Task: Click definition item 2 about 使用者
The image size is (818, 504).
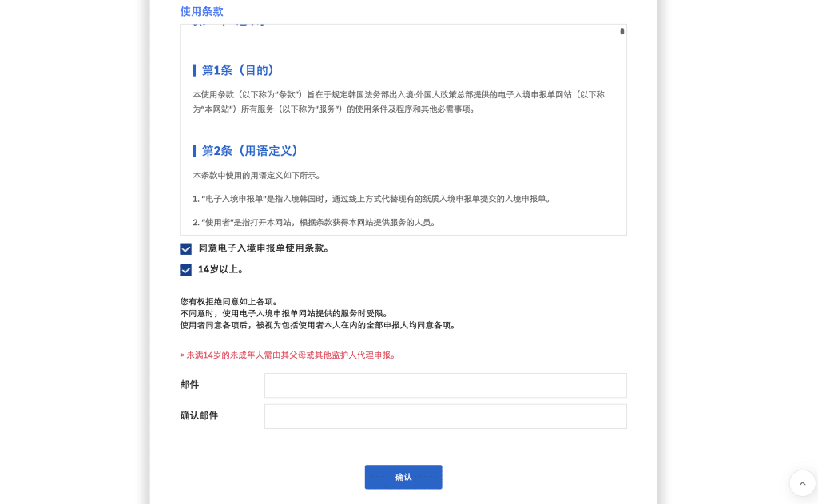Action: coord(314,222)
